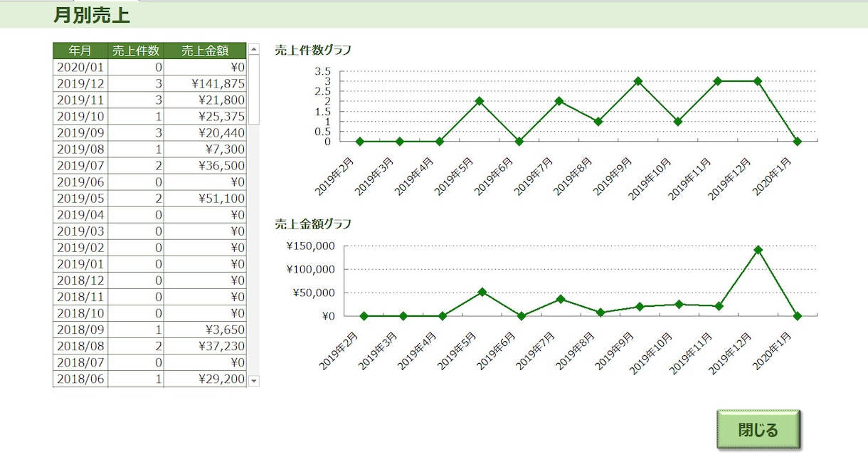The image size is (868, 457).
Task: Click the 2019年9月 marker in count chart
Action: coord(638,80)
